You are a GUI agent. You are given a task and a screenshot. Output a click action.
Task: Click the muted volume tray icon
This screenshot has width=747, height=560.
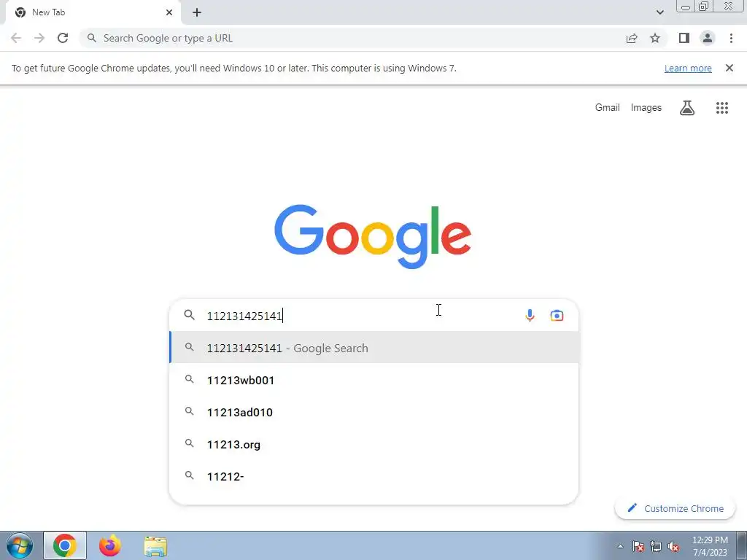coord(673,546)
